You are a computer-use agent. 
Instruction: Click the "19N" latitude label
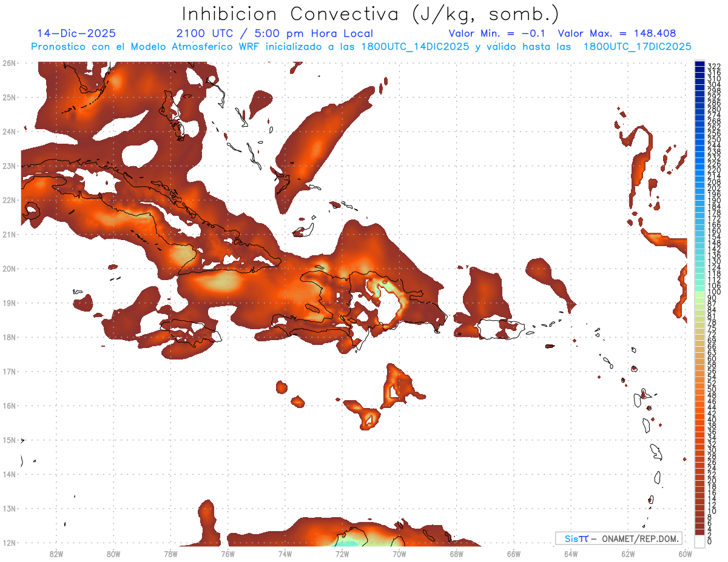[x=8, y=303]
